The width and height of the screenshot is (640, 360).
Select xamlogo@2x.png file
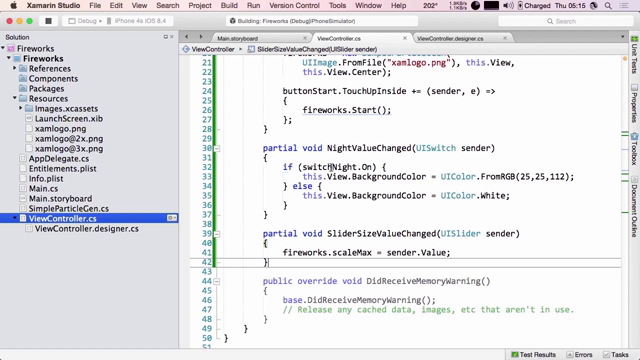pos(69,139)
